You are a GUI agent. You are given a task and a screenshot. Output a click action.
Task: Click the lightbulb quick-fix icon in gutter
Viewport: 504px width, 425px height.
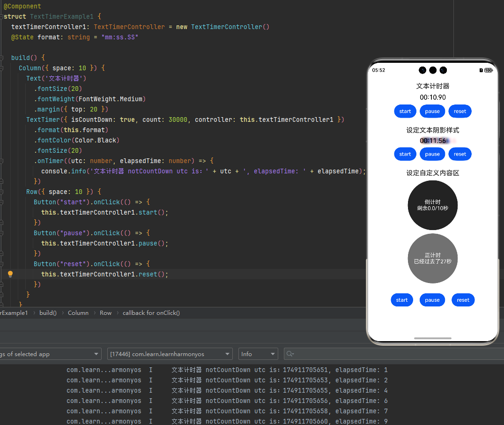pos(10,274)
